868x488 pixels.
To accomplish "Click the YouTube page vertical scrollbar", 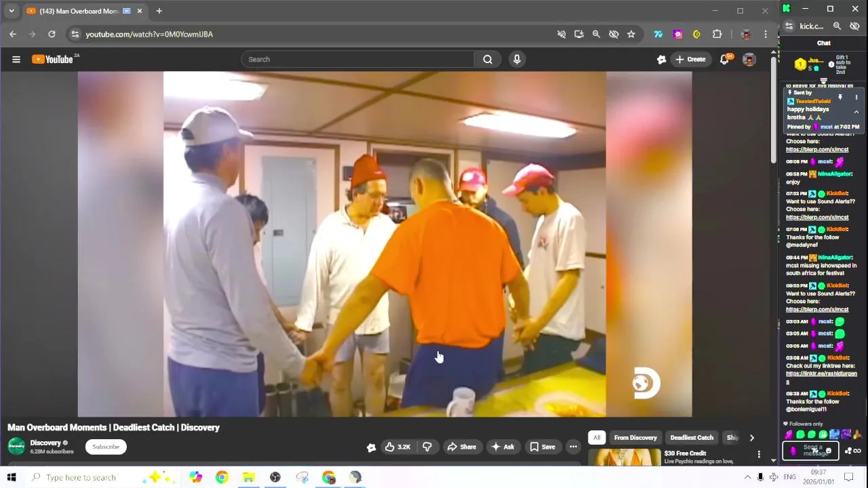I will (774, 108).
